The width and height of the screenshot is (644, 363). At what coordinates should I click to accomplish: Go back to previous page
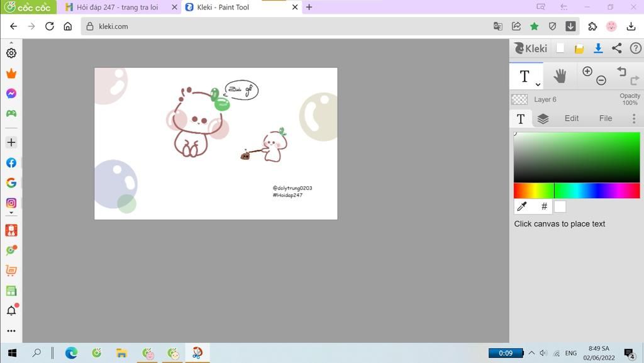click(13, 26)
